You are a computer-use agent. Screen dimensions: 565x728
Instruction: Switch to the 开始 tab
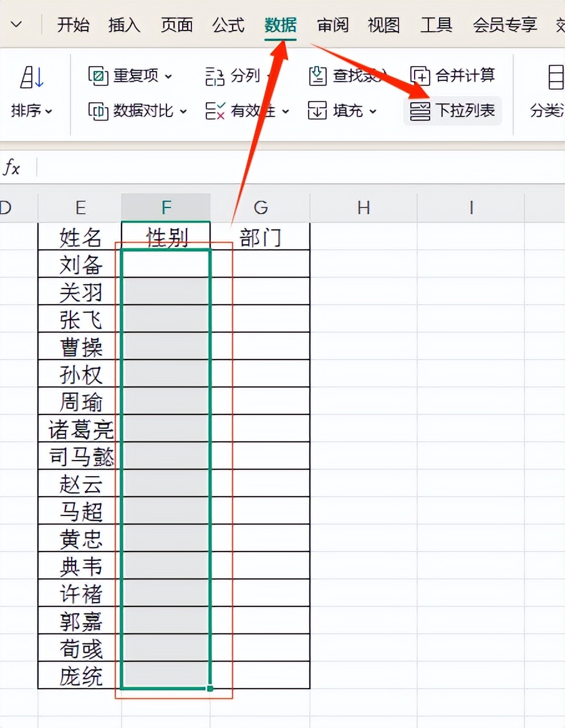tap(73, 24)
